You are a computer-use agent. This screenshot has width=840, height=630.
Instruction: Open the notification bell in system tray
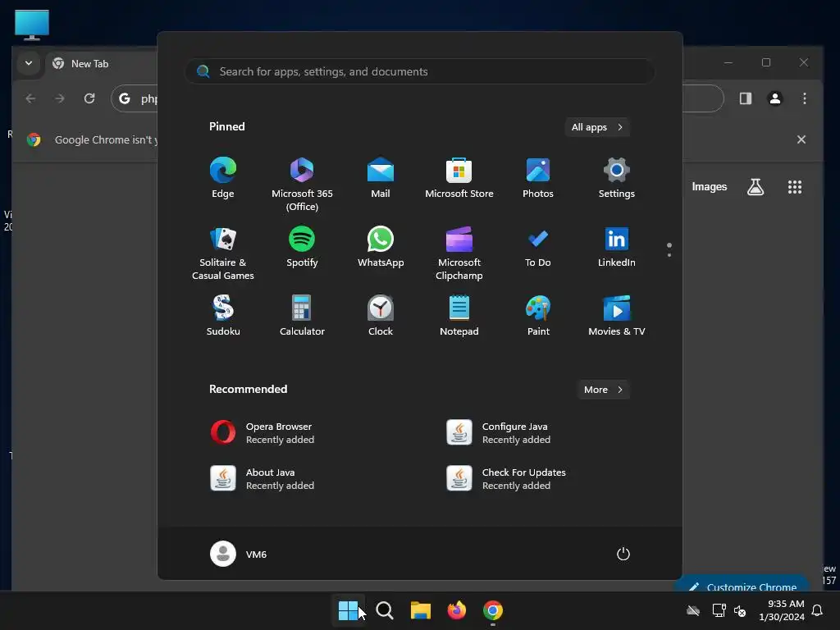[818, 610]
